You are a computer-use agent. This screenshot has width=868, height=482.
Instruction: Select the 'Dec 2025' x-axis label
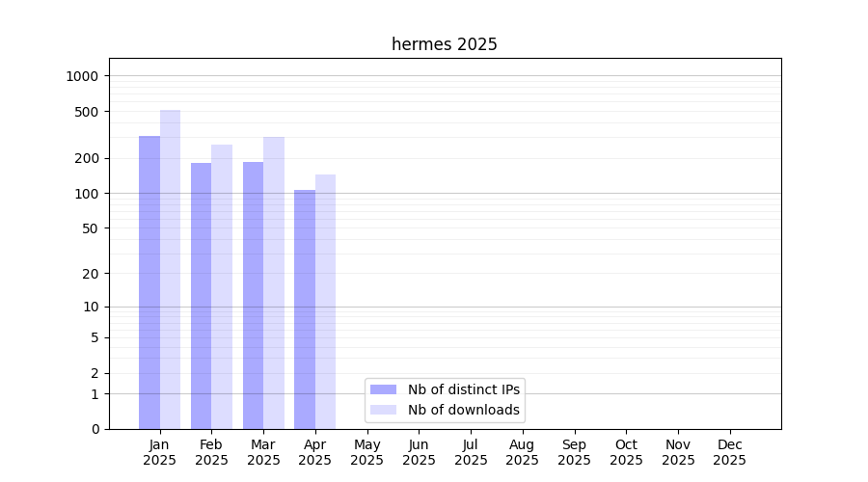[729, 452]
